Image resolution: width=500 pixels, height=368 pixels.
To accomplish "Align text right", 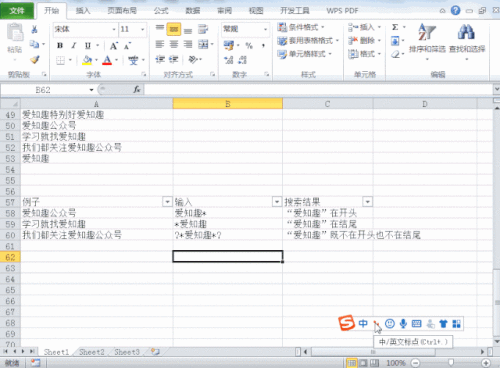I will pyautogui.click(x=188, y=44).
